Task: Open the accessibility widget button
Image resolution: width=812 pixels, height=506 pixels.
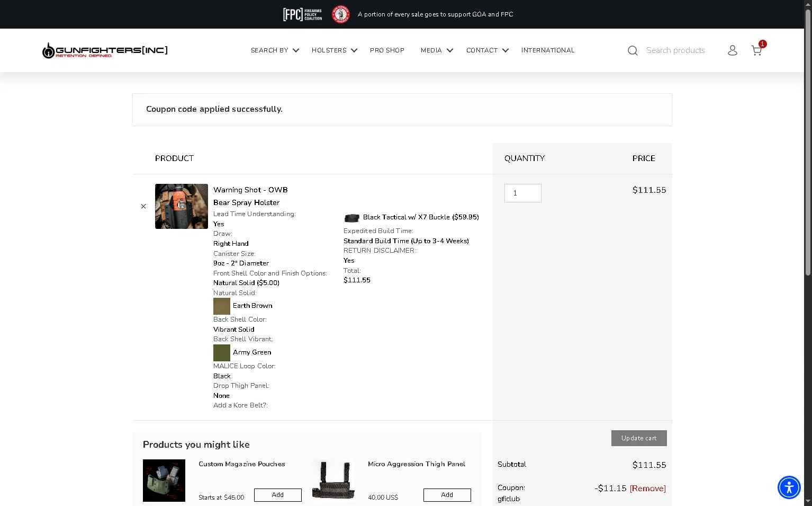Action: pos(789,487)
